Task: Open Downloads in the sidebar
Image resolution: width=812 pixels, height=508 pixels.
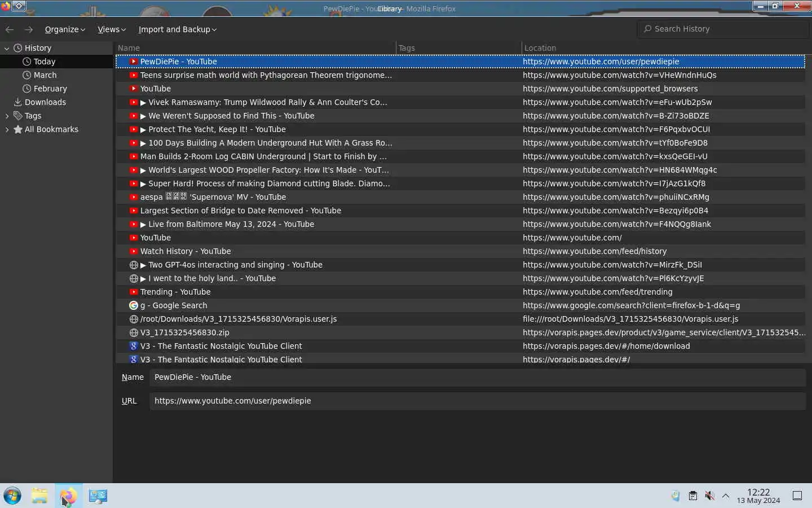Action: tap(56, 102)
